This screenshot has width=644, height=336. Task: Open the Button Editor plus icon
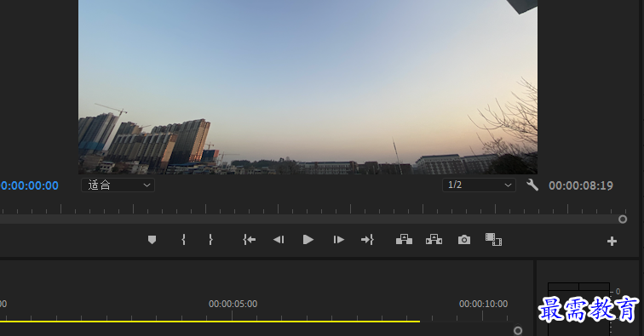click(612, 242)
